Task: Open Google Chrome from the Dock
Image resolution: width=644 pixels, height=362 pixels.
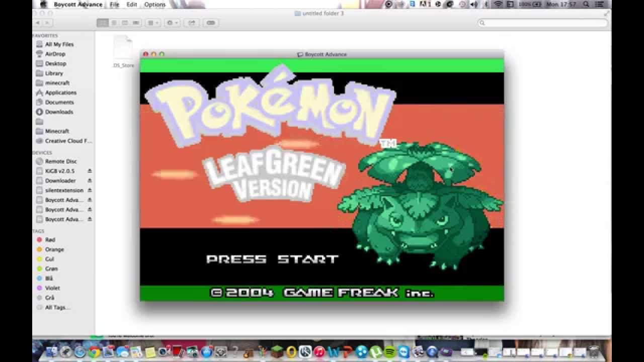Action: 94,352
